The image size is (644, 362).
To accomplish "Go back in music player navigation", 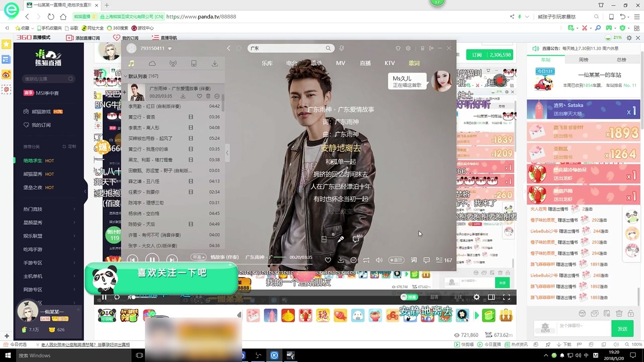I will pyautogui.click(x=228, y=48).
